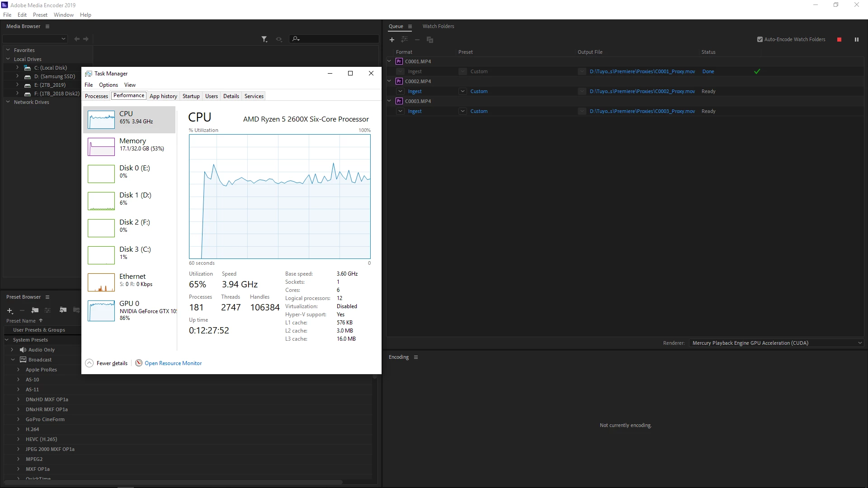
Task: Click the Add Source plus icon in Queue
Action: tap(392, 40)
